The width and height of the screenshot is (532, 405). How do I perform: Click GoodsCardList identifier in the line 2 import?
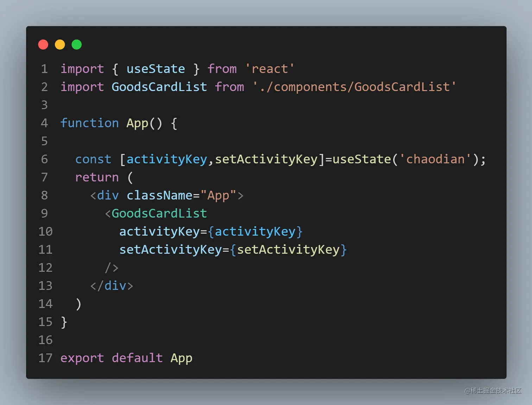[159, 87]
